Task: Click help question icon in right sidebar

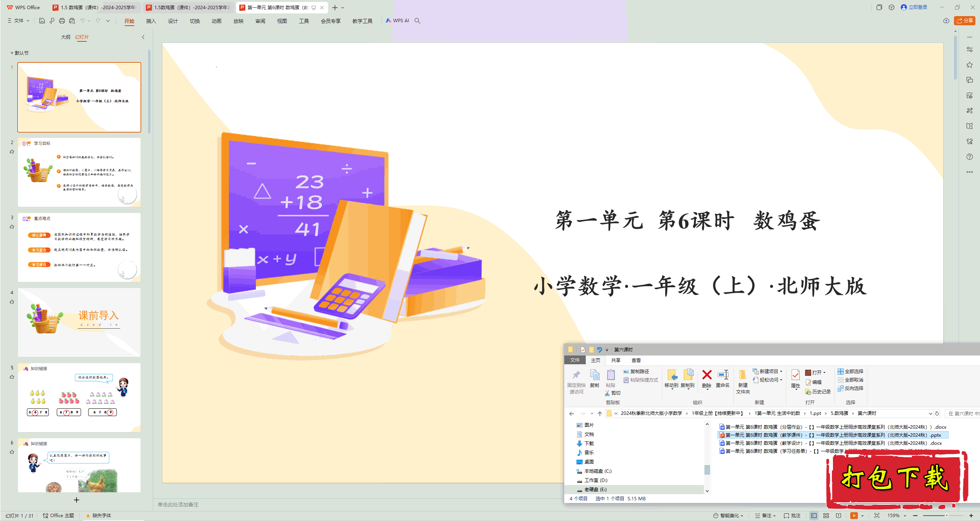Action: tap(969, 157)
